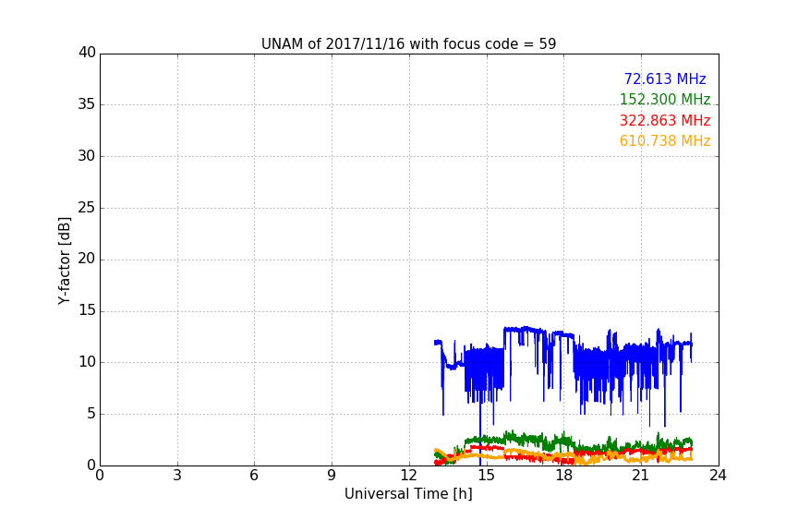Click the x-axis tick label '18'
798x532 pixels.
point(563,476)
